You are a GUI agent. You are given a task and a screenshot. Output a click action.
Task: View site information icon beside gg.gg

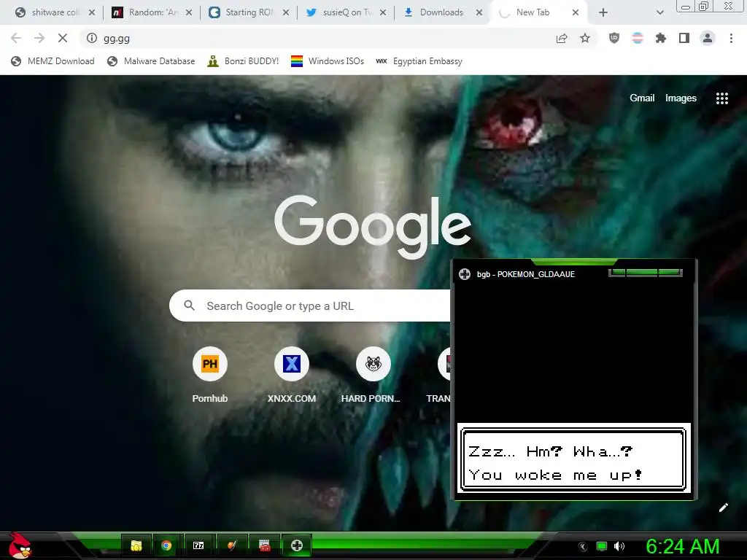(x=91, y=38)
